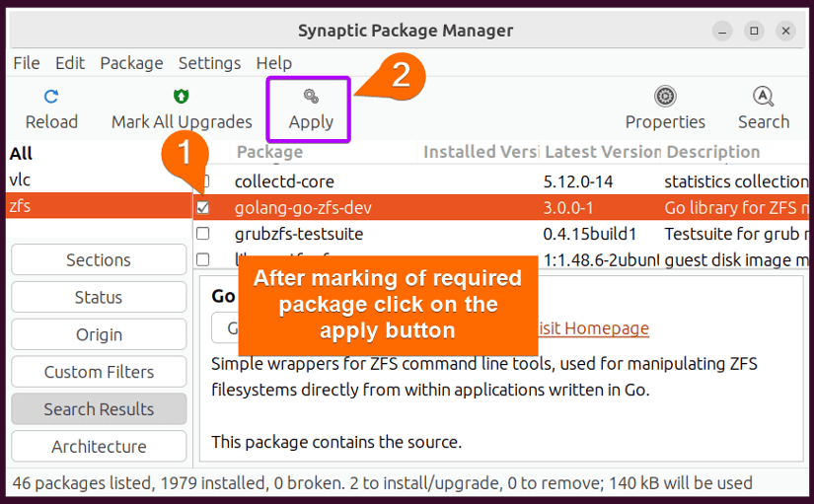Screen dimensions: 814x504
Task: Click the Search Results button
Action: (99, 409)
